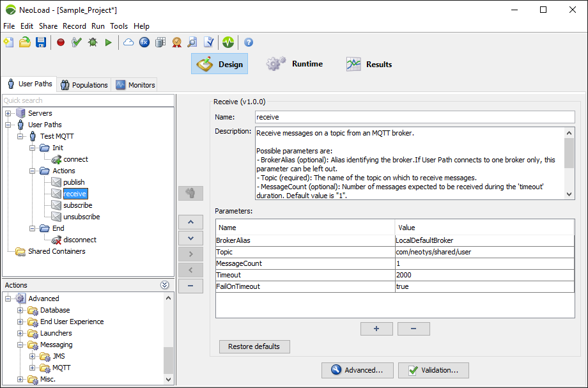This screenshot has width=588, height=388.
Task: Click the blue Help question mark icon
Action: click(249, 42)
